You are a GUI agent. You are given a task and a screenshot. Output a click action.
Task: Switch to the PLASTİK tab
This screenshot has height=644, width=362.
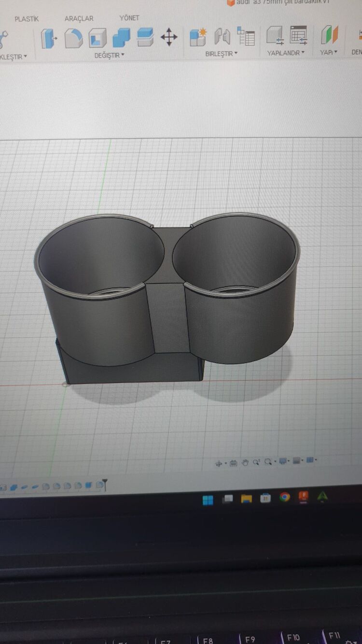tap(27, 19)
